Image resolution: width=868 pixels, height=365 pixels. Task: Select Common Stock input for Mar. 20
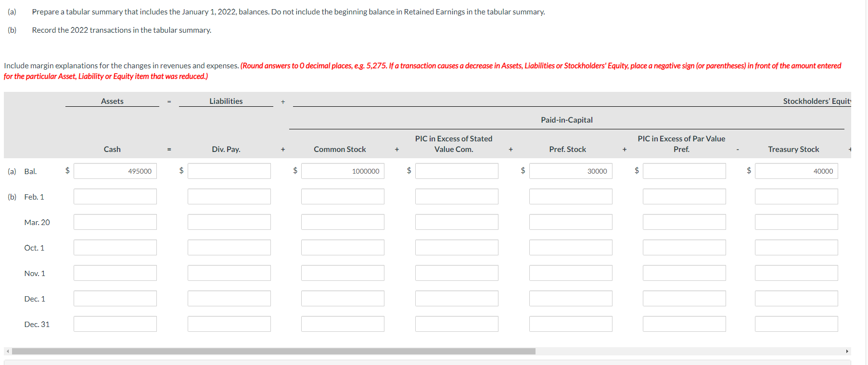point(343,222)
